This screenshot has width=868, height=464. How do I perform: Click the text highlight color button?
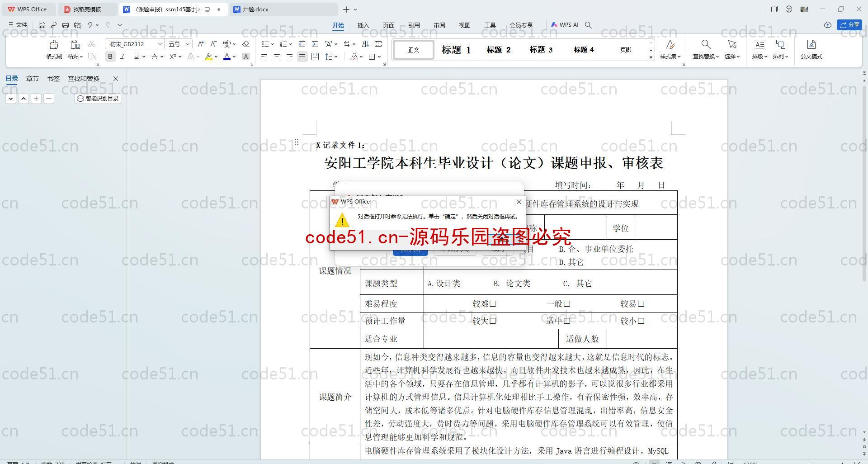[x=208, y=57]
